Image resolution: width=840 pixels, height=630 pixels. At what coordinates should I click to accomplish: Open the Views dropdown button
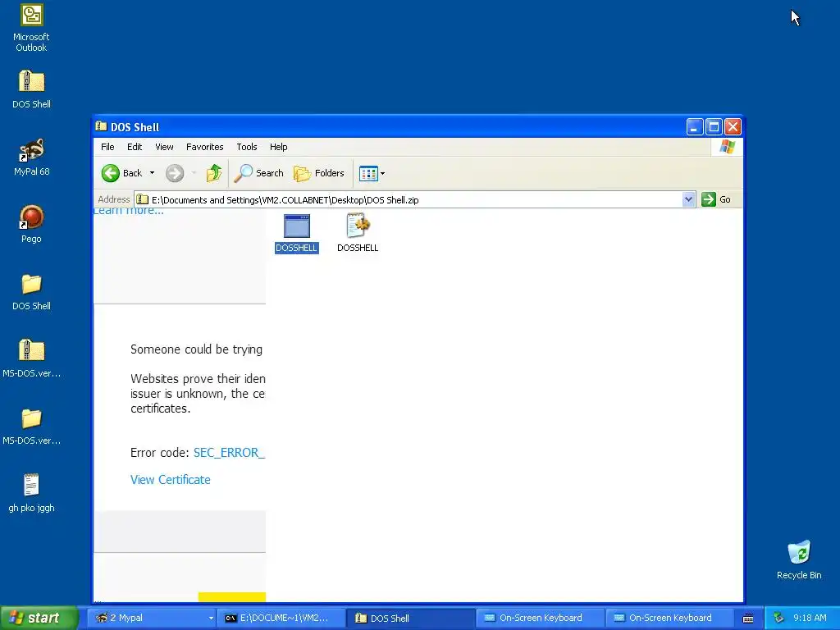tap(372, 173)
